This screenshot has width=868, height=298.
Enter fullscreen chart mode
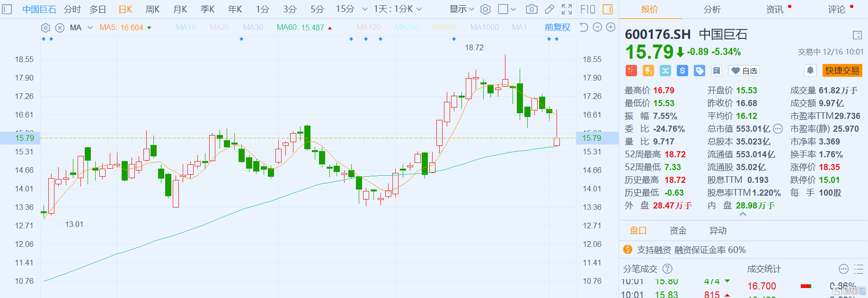click(567, 9)
